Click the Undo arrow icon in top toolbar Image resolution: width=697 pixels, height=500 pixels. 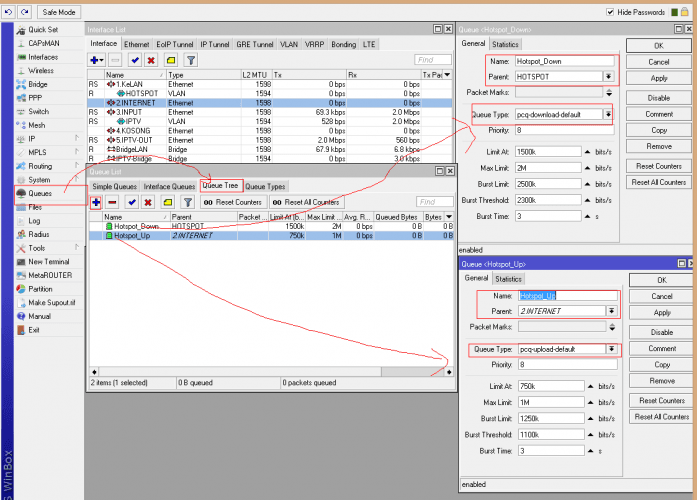[8, 12]
